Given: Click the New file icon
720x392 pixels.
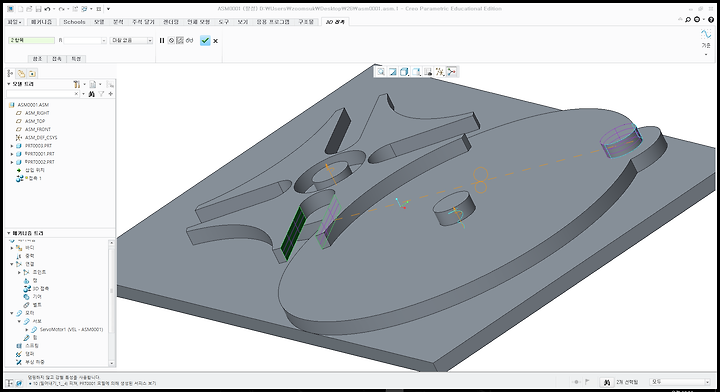Looking at the screenshot, I should coord(21,9).
